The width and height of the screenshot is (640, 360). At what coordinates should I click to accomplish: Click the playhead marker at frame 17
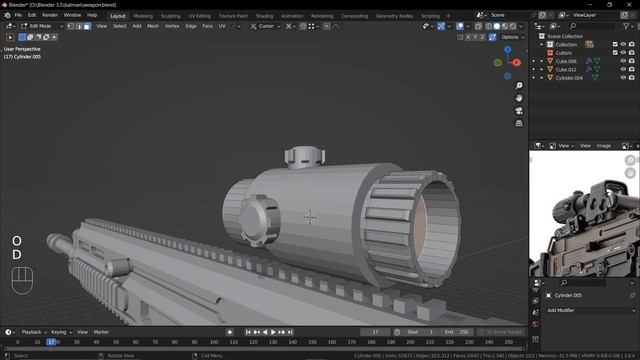[x=51, y=342]
